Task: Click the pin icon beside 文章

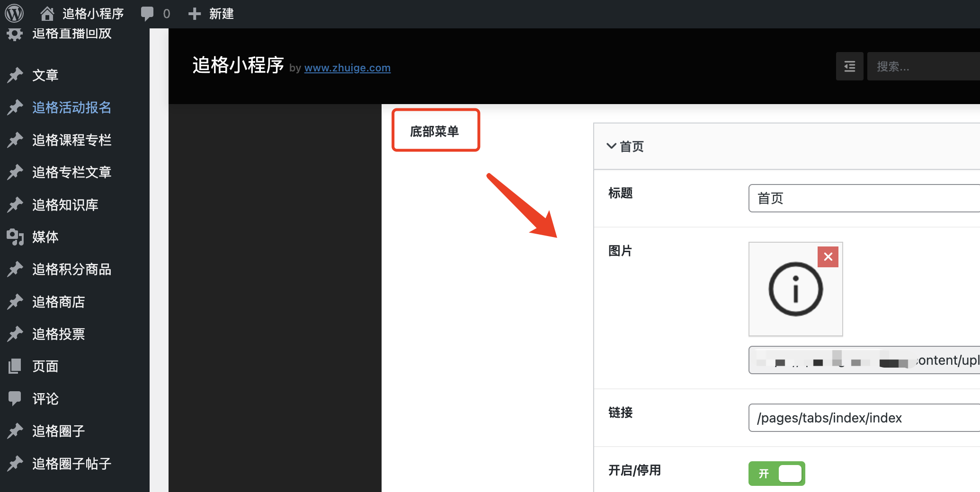Action: click(x=15, y=75)
